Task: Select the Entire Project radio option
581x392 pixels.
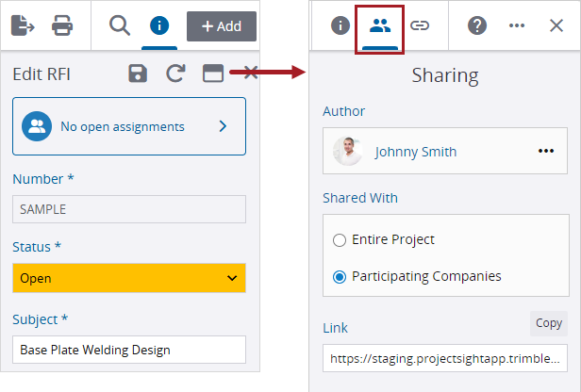Action: (x=340, y=240)
